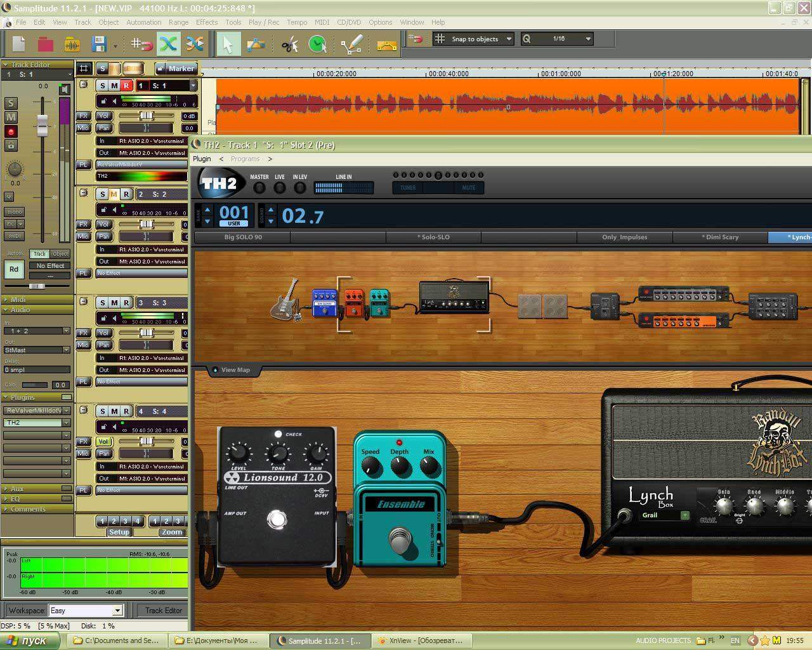Select the pencil draw mouse mode

pyautogui.click(x=351, y=44)
